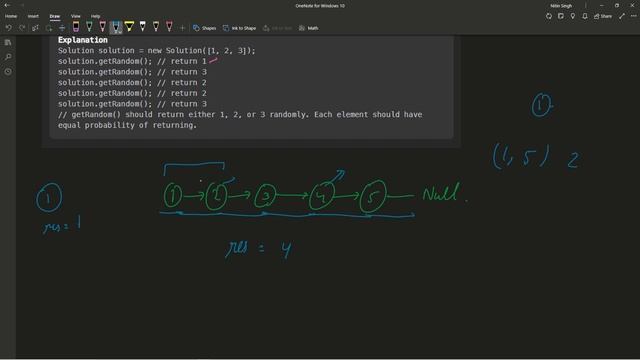Click the getRandom line returning 1
Screen dimensions: 640x360
point(132,61)
